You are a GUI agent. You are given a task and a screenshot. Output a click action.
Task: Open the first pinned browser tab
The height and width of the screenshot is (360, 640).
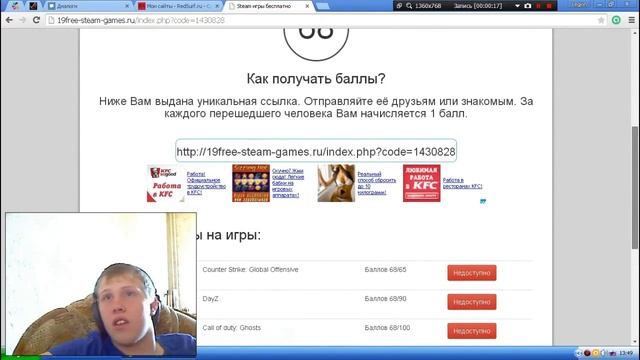coord(15,6)
